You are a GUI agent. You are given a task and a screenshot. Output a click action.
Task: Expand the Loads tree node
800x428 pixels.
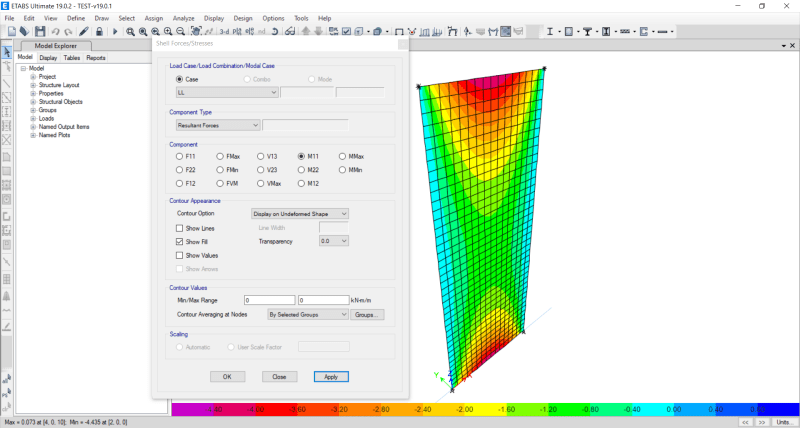click(33, 118)
